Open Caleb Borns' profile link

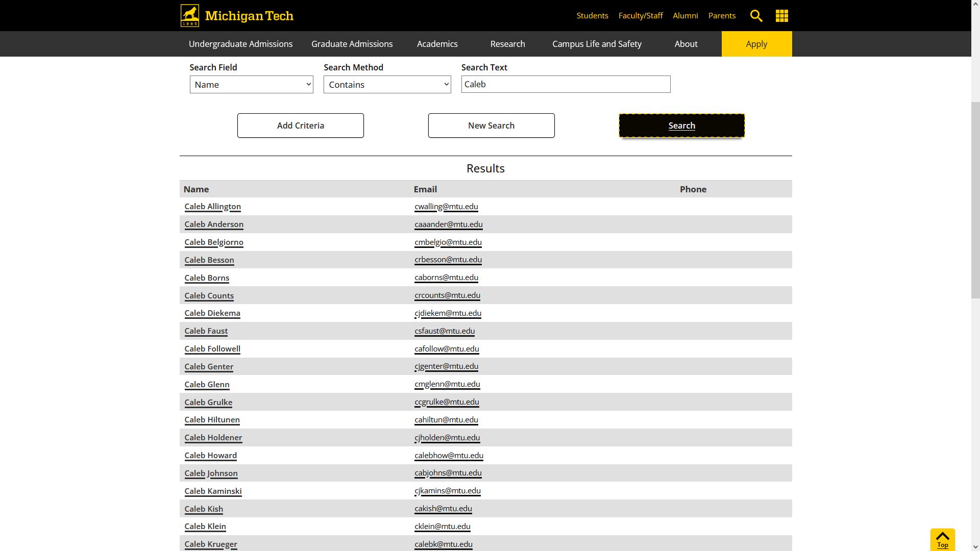[x=207, y=278]
